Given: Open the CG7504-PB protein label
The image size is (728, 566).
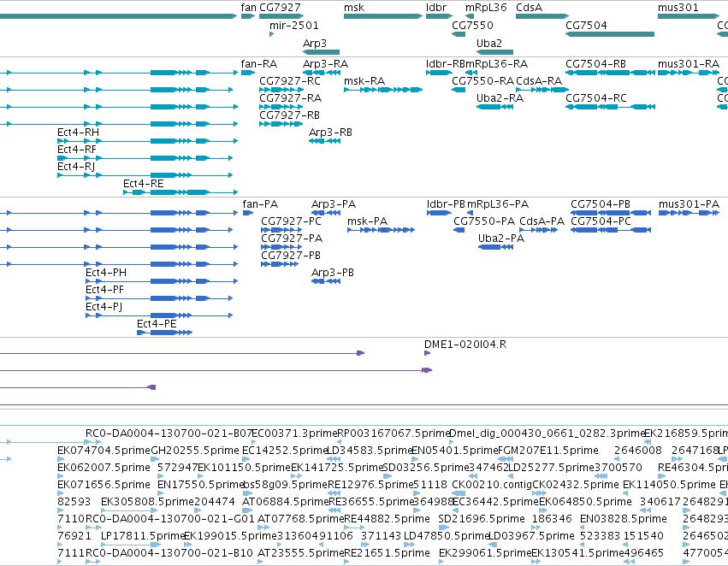Looking at the screenshot, I should 601,204.
